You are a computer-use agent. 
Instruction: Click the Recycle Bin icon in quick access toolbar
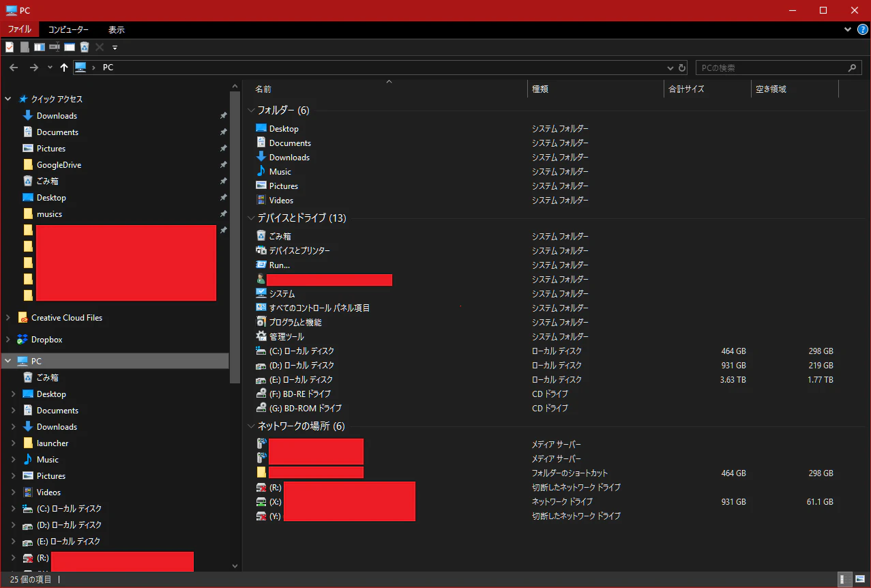[x=85, y=47]
